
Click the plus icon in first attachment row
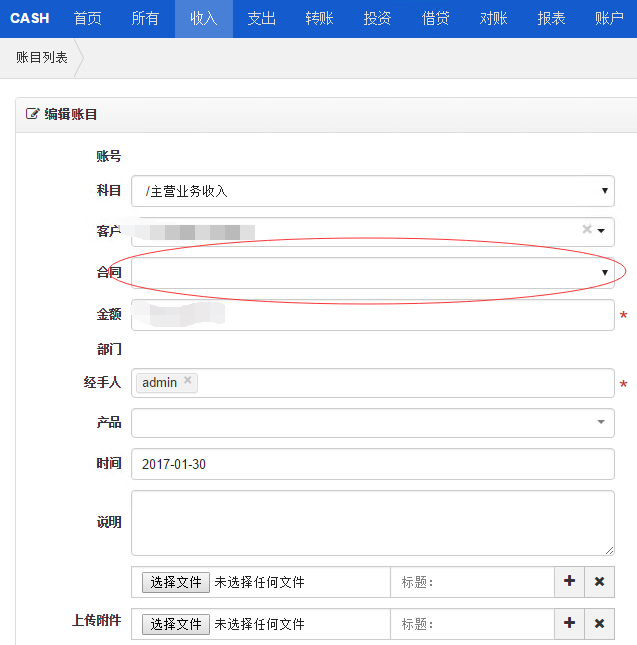(569, 581)
